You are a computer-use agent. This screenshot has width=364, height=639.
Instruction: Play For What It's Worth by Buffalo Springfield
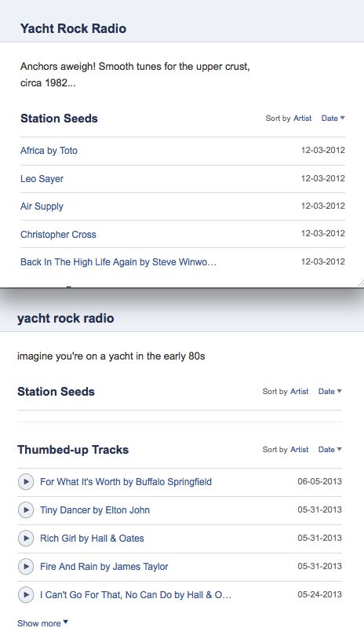26,482
